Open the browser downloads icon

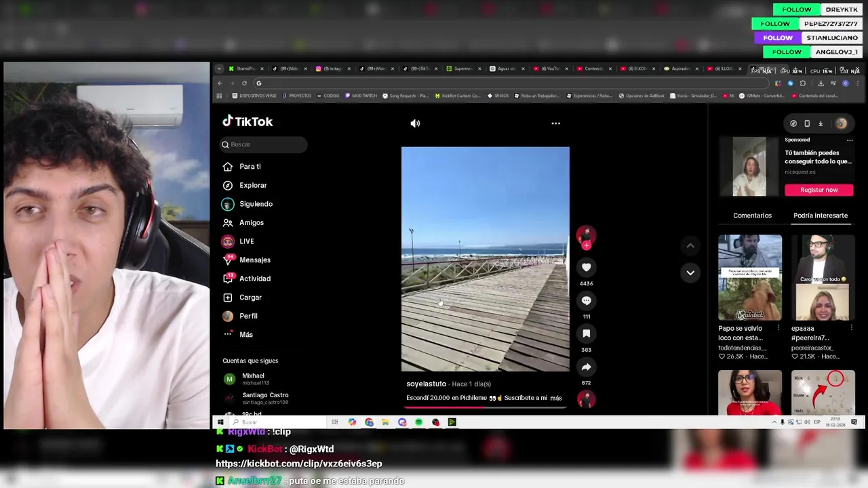(x=821, y=83)
